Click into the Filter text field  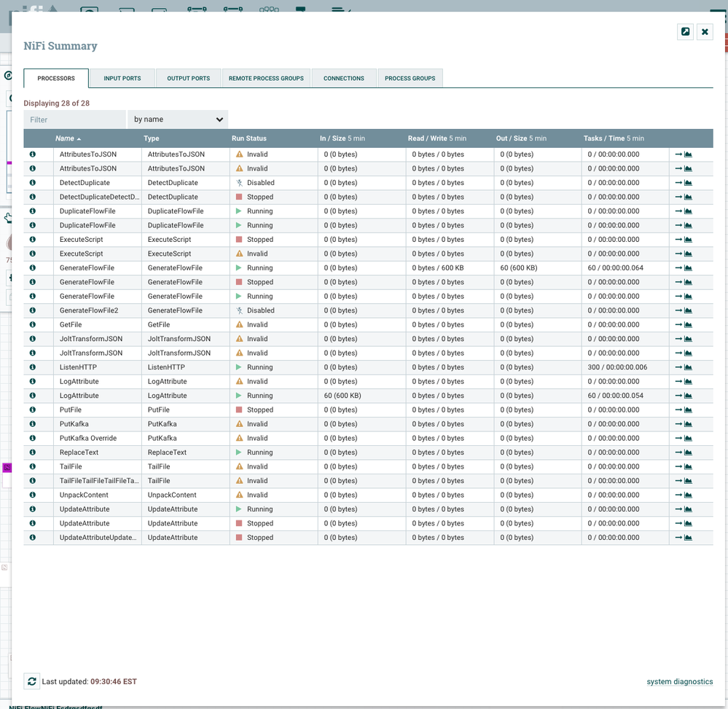point(74,120)
